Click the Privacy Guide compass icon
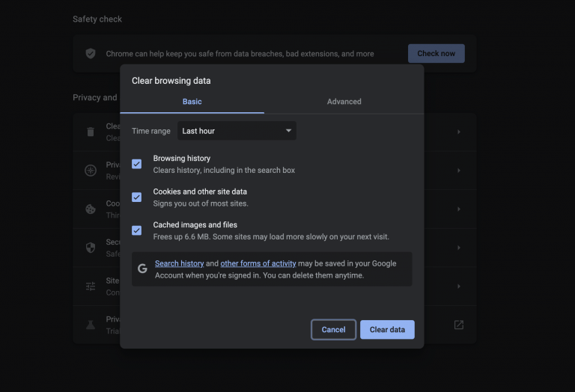The height and width of the screenshot is (392, 575). tap(91, 171)
